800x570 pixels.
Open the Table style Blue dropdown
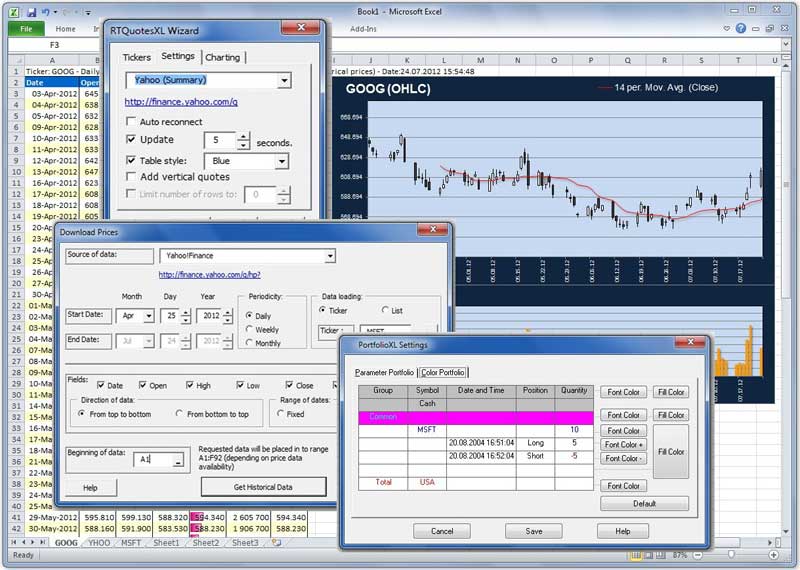(282, 161)
